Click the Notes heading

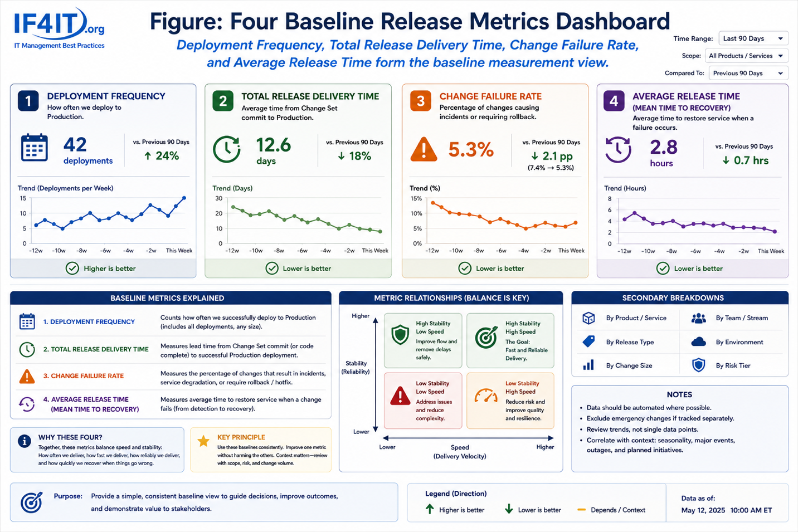pyautogui.click(x=679, y=394)
